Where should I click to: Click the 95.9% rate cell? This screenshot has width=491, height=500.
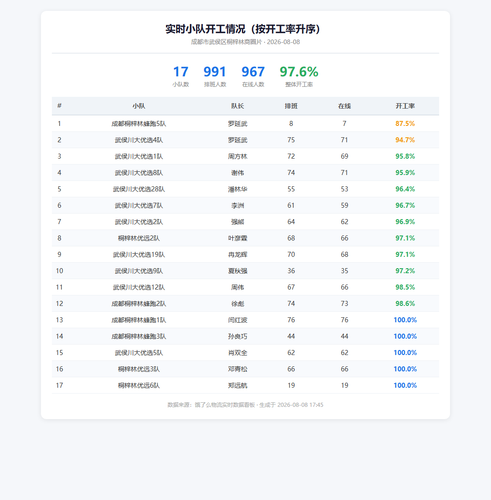tap(405, 173)
